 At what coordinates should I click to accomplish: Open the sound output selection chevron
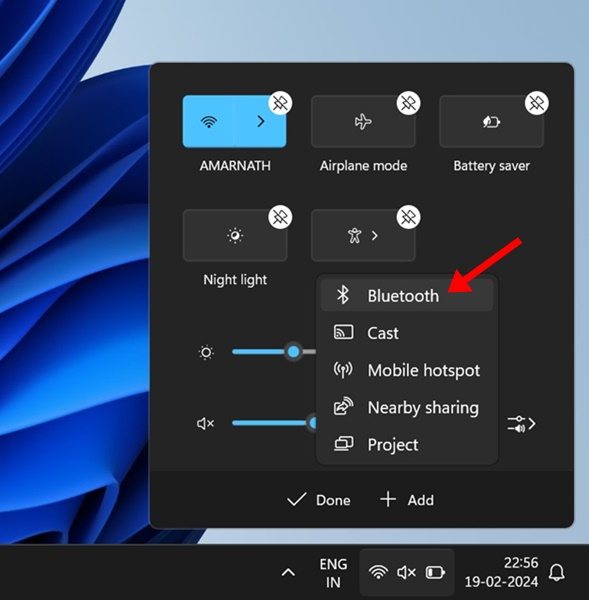pyautogui.click(x=521, y=424)
